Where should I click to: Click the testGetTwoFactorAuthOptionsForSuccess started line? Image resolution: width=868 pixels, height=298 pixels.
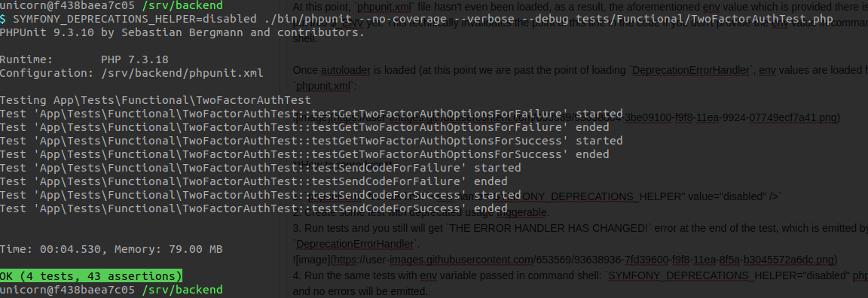pos(311,141)
